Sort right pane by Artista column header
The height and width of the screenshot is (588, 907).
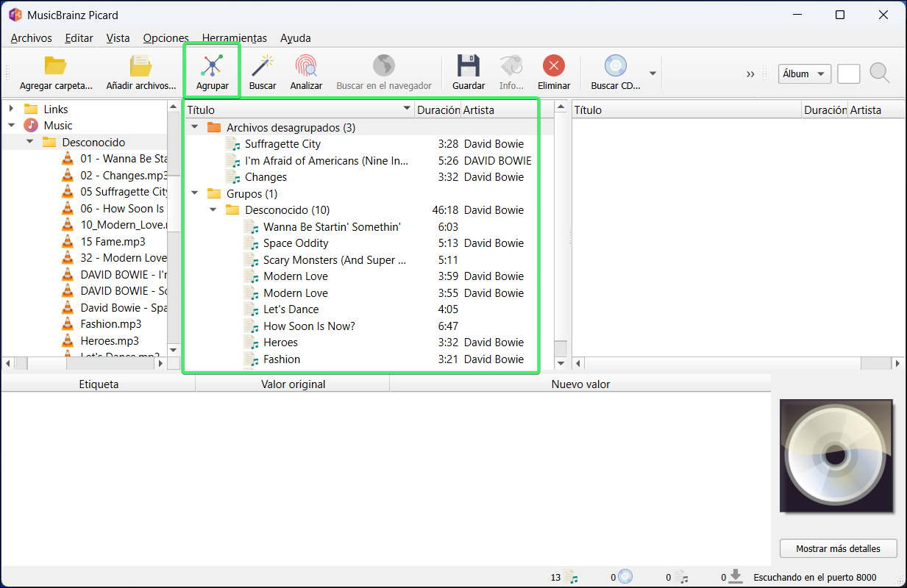(x=877, y=110)
